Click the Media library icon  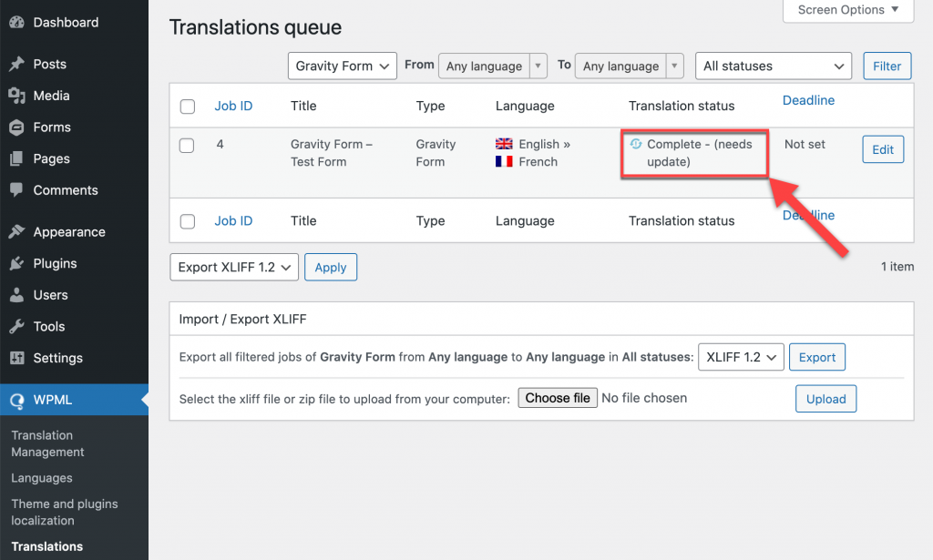16,96
